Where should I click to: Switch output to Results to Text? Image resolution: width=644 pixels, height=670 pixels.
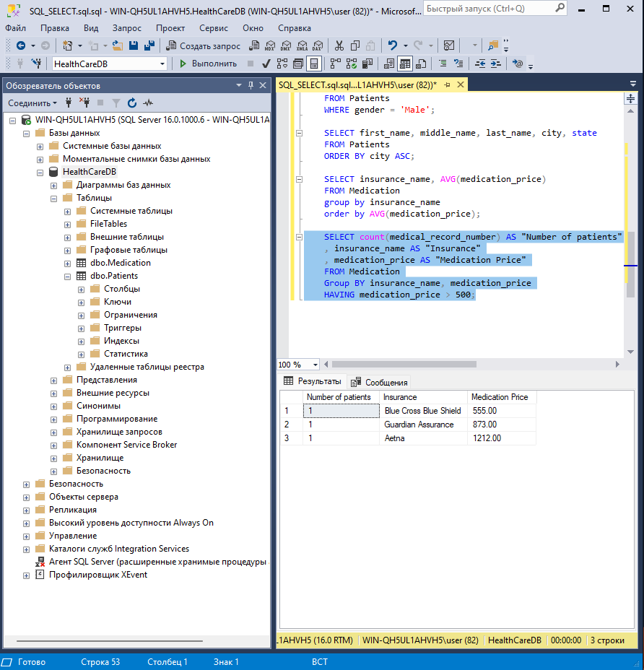click(389, 64)
